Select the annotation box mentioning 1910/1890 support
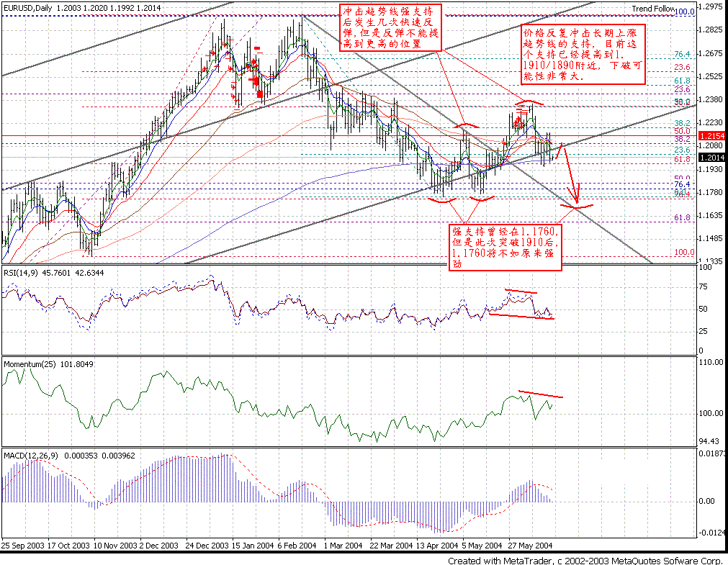 pyautogui.click(x=583, y=54)
